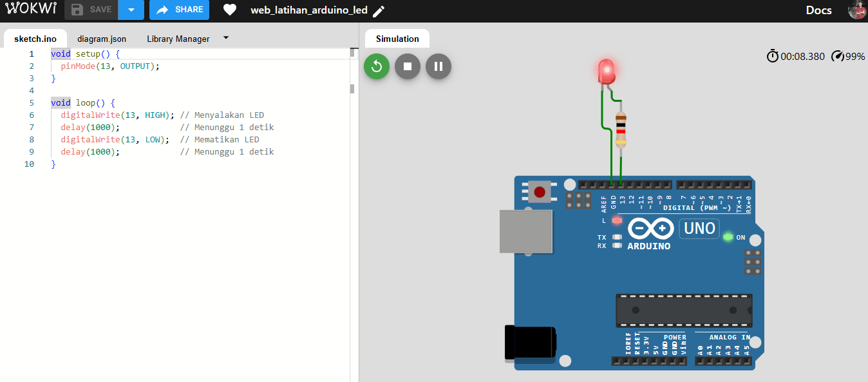Click line 6 digitalWrite HIGH code
Screen dimensions: 868x382
117,115
